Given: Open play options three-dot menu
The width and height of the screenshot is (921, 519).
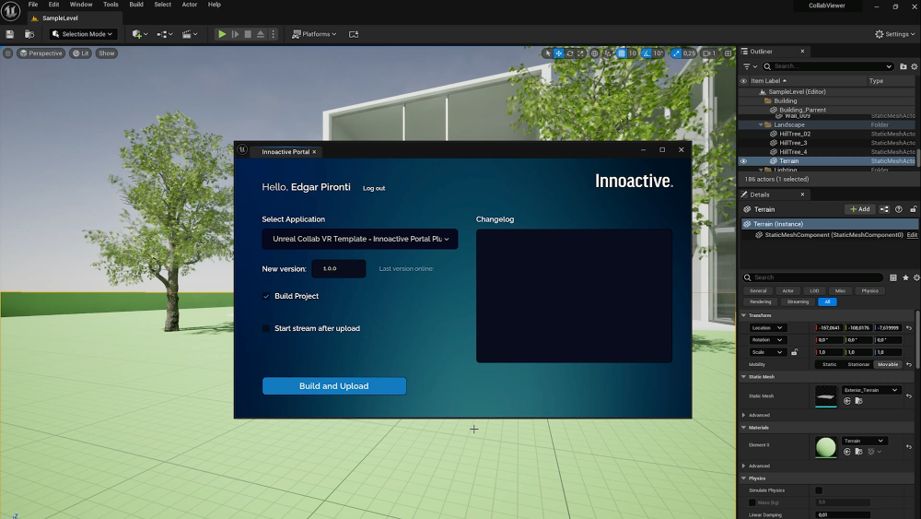Looking at the screenshot, I should click(x=273, y=34).
